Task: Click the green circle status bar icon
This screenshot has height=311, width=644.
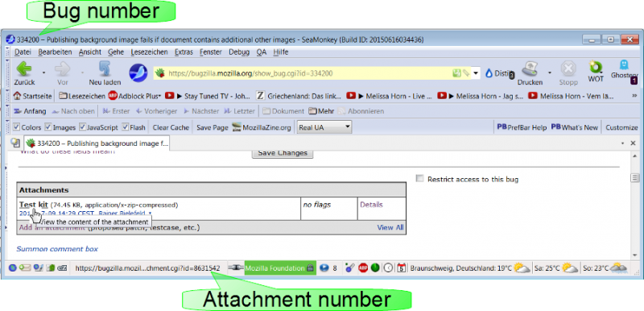Action: [375, 267]
